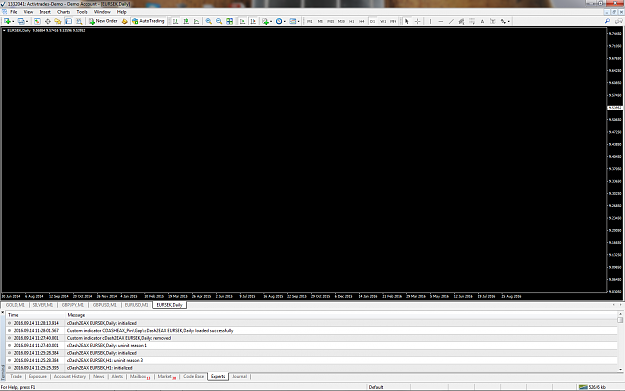Select the M15 timeframe

click(x=330, y=22)
